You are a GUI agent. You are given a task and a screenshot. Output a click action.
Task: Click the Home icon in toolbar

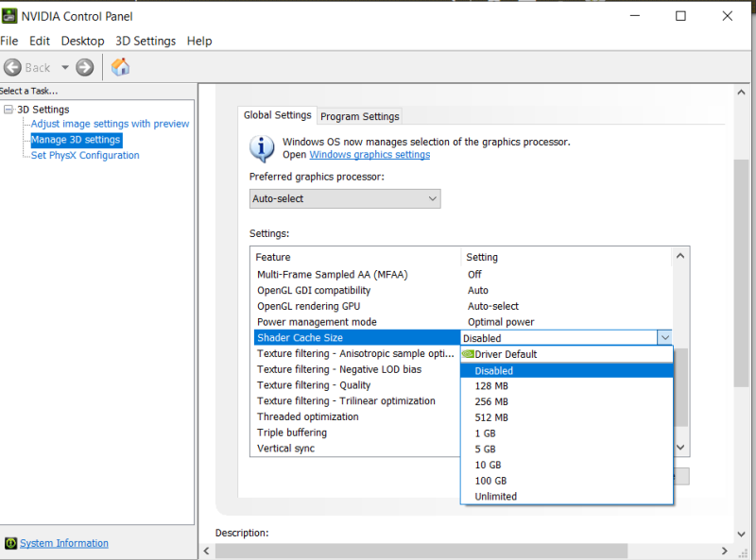[121, 67]
